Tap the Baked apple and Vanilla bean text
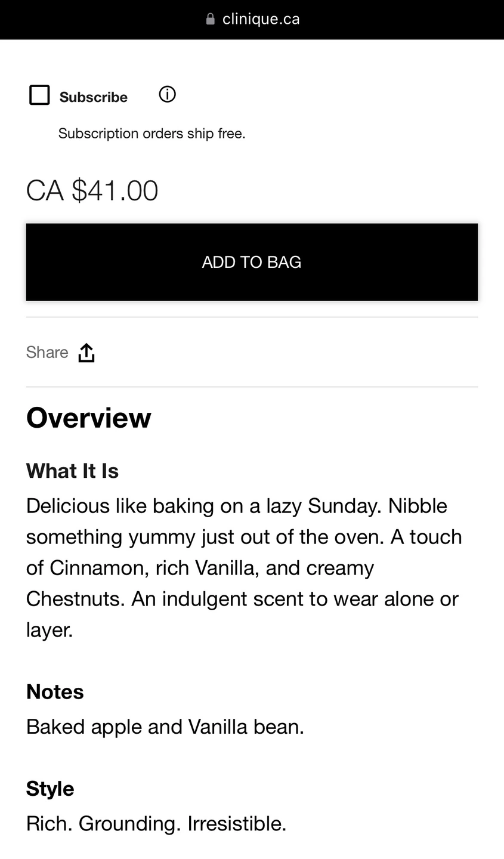The image size is (504, 859). [165, 727]
